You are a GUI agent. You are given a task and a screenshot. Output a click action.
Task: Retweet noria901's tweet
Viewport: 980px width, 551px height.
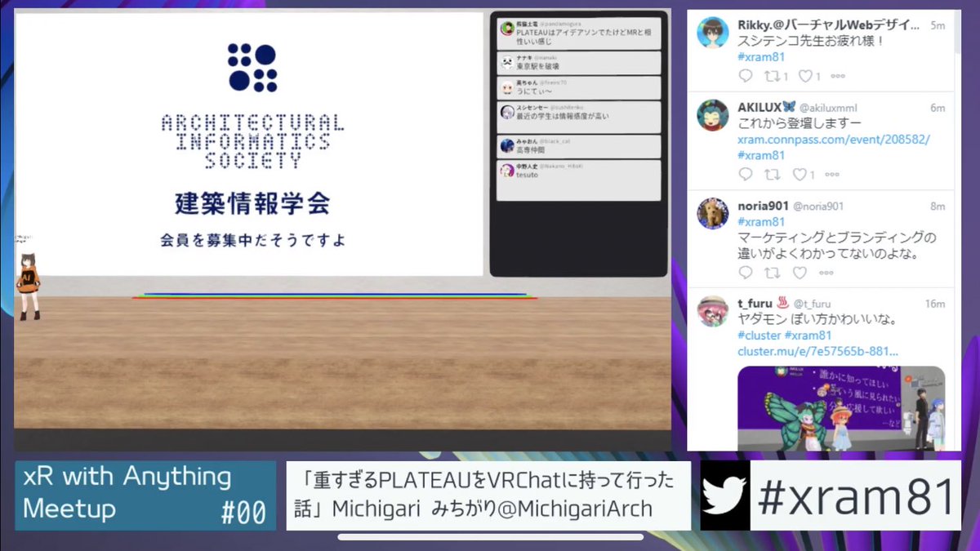(772, 273)
